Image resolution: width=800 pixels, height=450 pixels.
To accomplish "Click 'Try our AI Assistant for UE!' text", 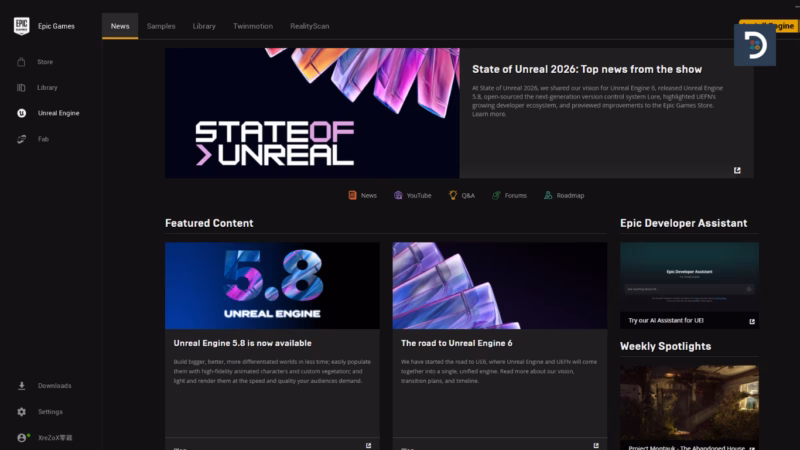I will pos(666,321).
